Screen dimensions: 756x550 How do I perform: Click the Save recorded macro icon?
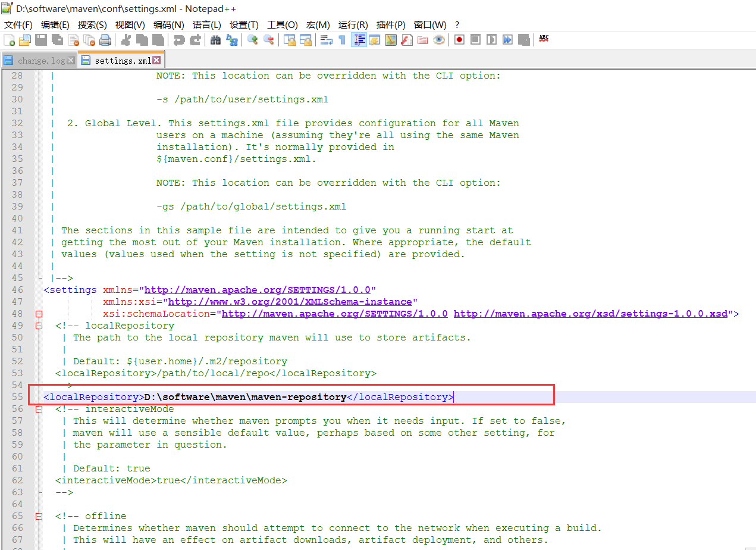pos(523,40)
